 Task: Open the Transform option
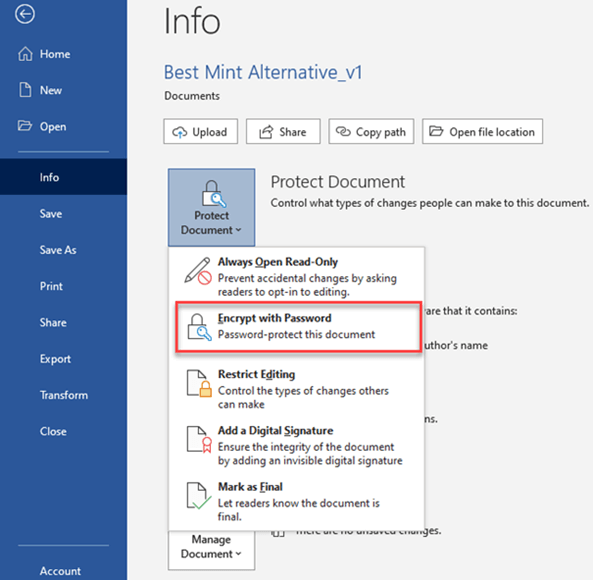(x=64, y=395)
